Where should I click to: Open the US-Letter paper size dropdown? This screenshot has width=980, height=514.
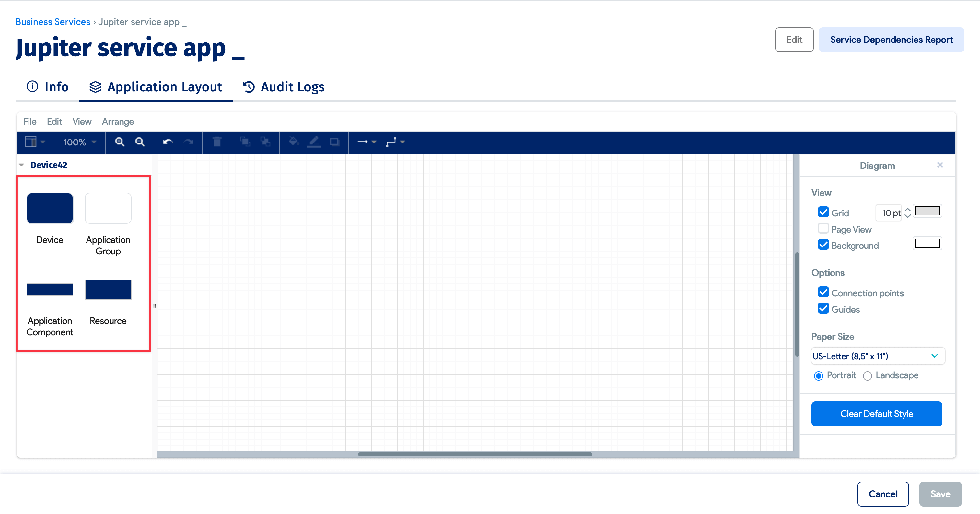pos(877,356)
